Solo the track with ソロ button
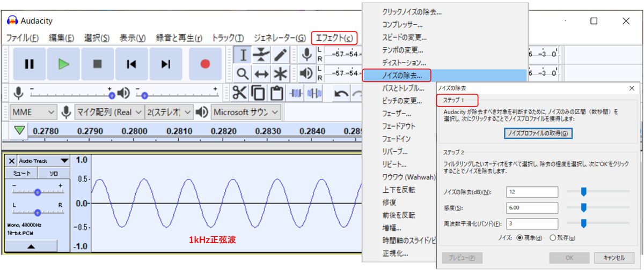The height and width of the screenshot is (270, 644). tap(54, 174)
